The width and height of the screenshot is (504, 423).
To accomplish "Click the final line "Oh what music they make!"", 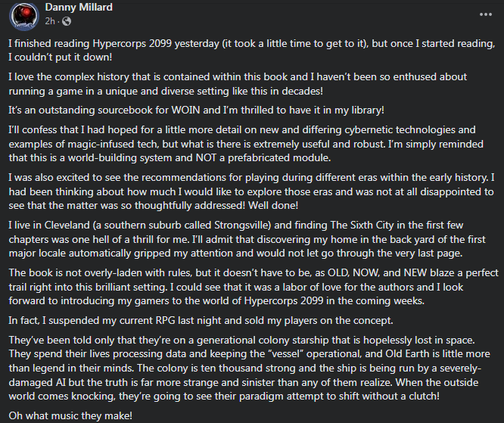I will point(70,415).
